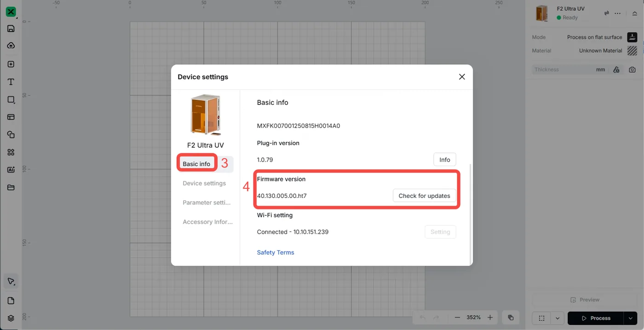Collapse the device panel with up arrow

coord(634,13)
